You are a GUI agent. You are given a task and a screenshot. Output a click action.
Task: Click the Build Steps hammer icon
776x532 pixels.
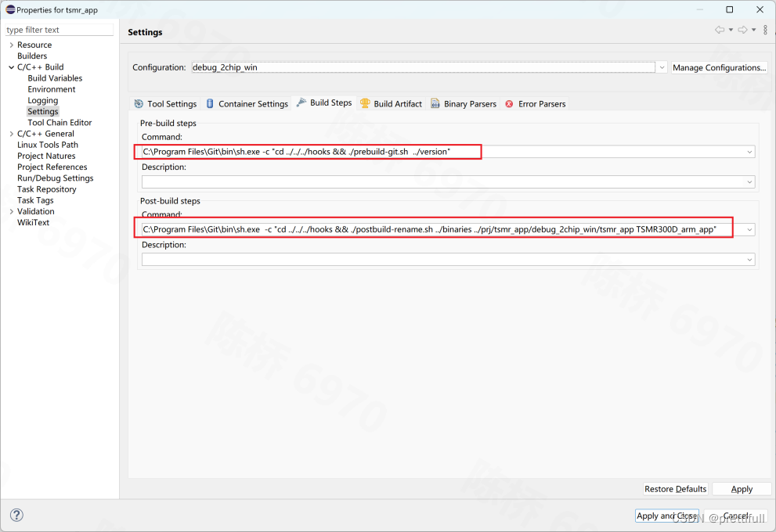click(301, 102)
